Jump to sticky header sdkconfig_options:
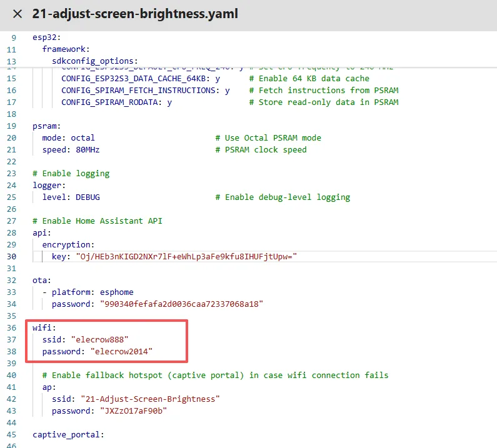The image size is (497, 448). 94,61
